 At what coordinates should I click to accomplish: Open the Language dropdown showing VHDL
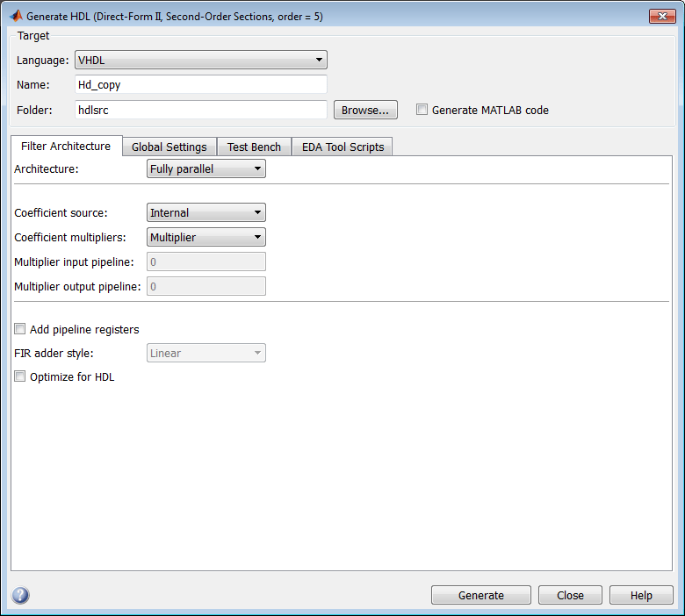[x=201, y=60]
